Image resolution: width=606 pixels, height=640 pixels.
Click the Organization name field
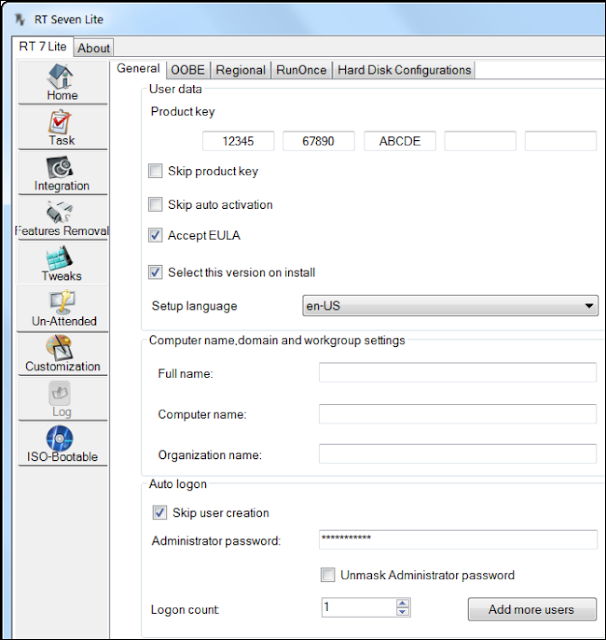[x=458, y=454]
